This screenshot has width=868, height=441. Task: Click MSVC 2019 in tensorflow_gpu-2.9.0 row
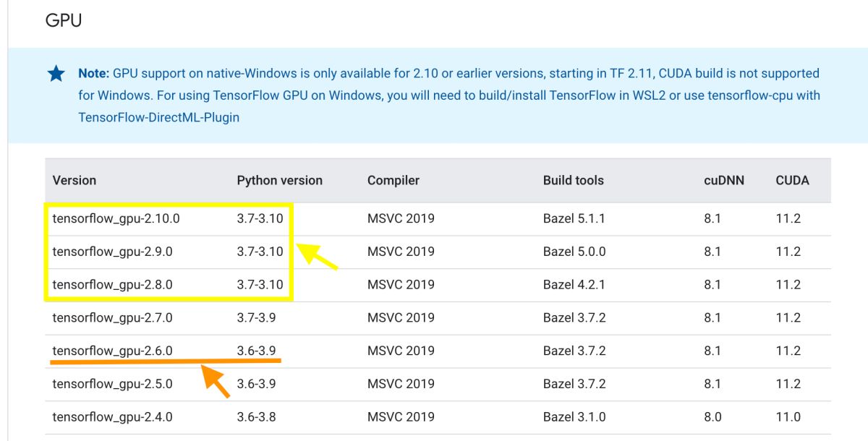401,252
